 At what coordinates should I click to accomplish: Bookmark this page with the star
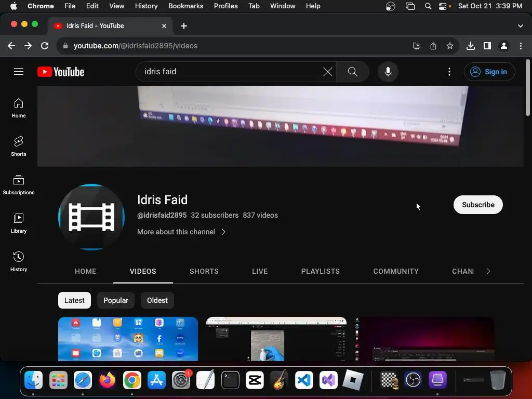pos(450,46)
